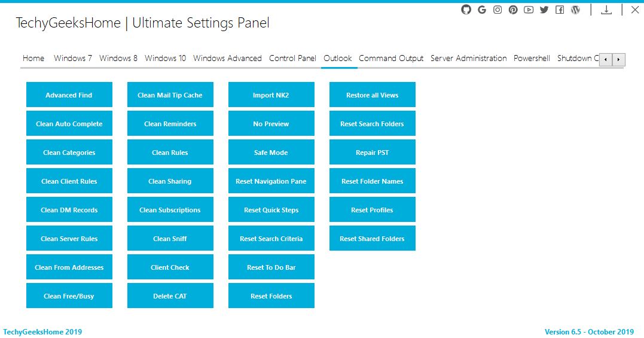Image resolution: width=644 pixels, height=338 pixels.
Task: Open the Instagram icon link
Action: [498, 10]
